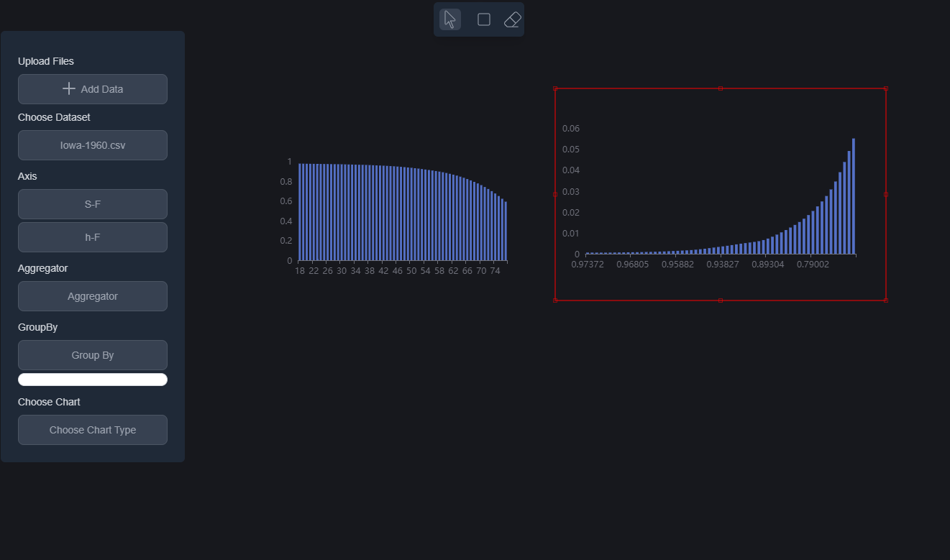950x560 pixels.
Task: Click the 74 x-axis label on left chart
Action: pos(495,271)
